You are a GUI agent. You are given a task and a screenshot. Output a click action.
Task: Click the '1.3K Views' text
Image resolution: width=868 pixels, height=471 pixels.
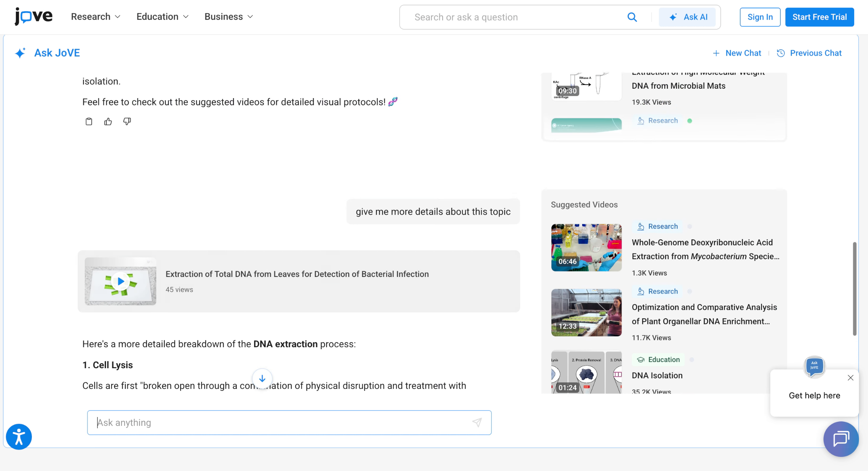(x=649, y=273)
